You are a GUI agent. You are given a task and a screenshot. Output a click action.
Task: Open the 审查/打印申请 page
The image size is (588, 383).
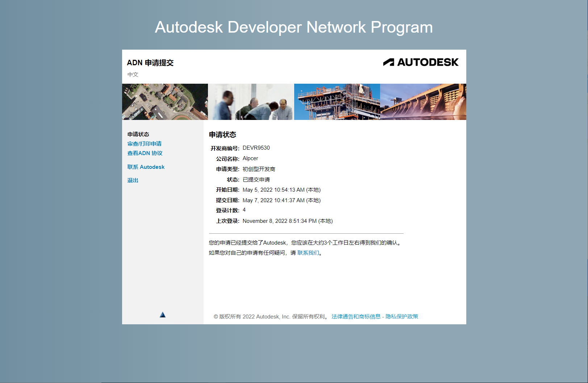click(144, 143)
